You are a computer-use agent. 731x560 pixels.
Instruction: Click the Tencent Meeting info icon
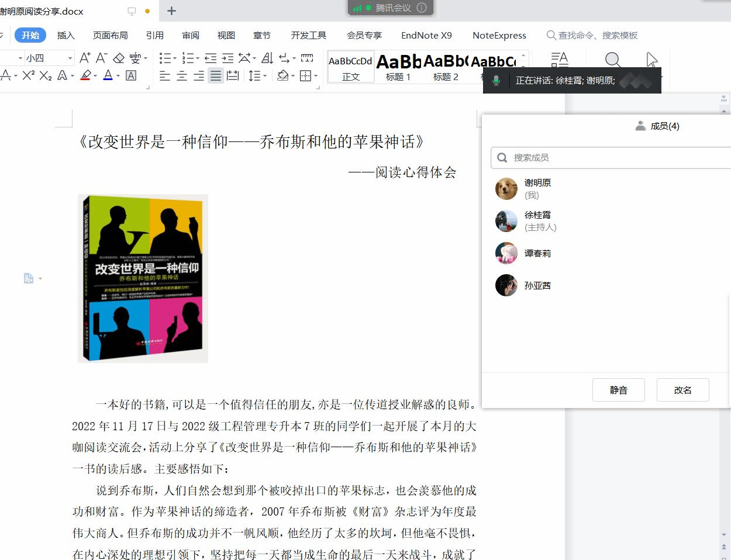(422, 8)
